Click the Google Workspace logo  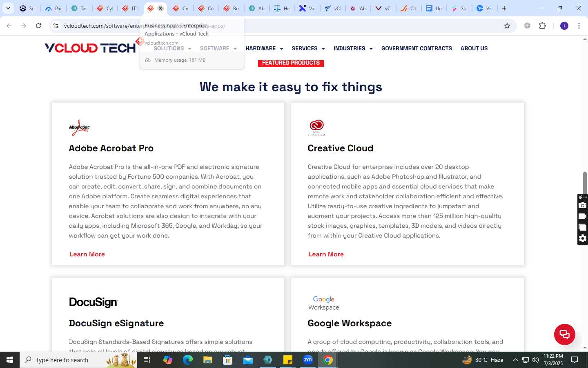323,303
